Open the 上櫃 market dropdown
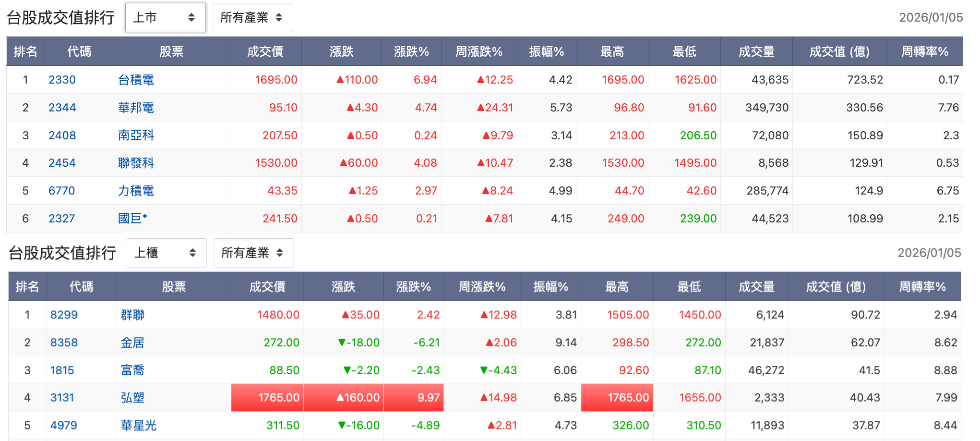Image resolution: width=980 pixels, height=441 pixels. click(167, 253)
